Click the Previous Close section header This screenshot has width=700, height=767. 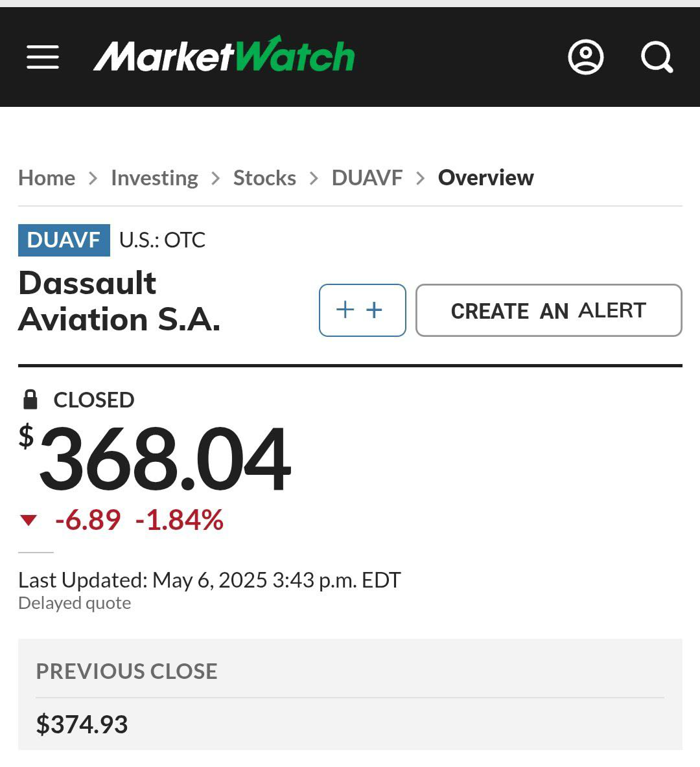[x=126, y=671]
